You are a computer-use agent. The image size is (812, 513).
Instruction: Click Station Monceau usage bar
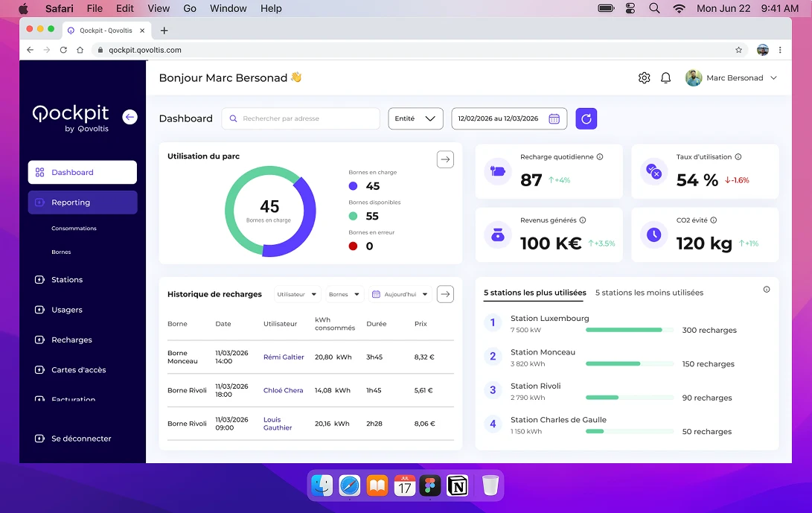click(630, 364)
